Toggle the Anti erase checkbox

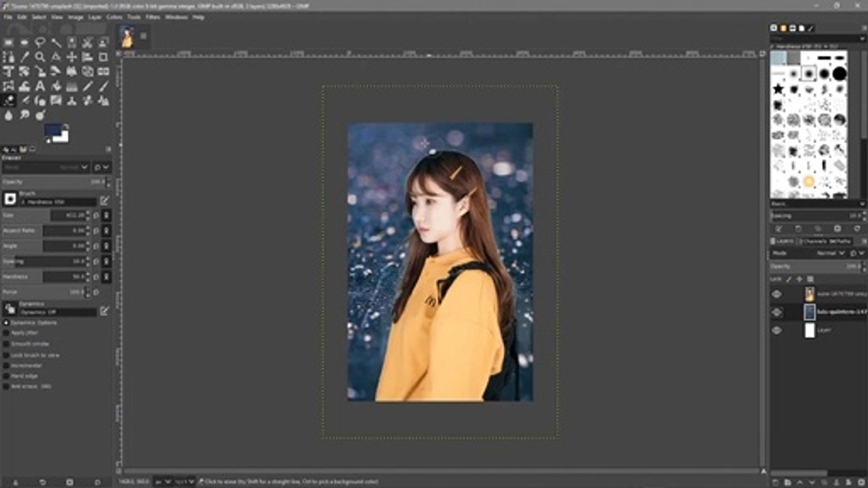pos(7,386)
